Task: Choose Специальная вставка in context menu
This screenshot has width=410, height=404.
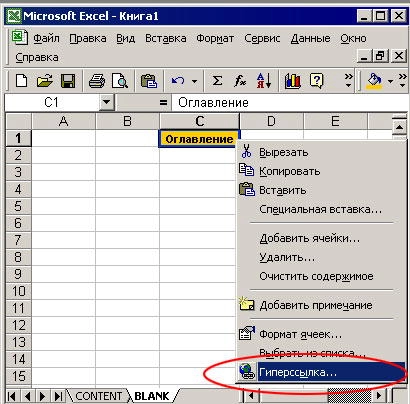Action: coord(321,209)
